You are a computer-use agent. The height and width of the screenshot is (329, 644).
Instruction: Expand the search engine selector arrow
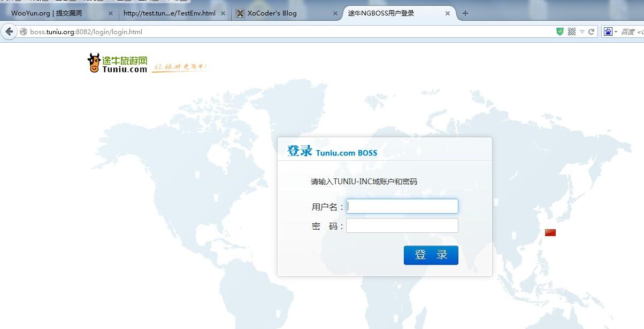[616, 32]
